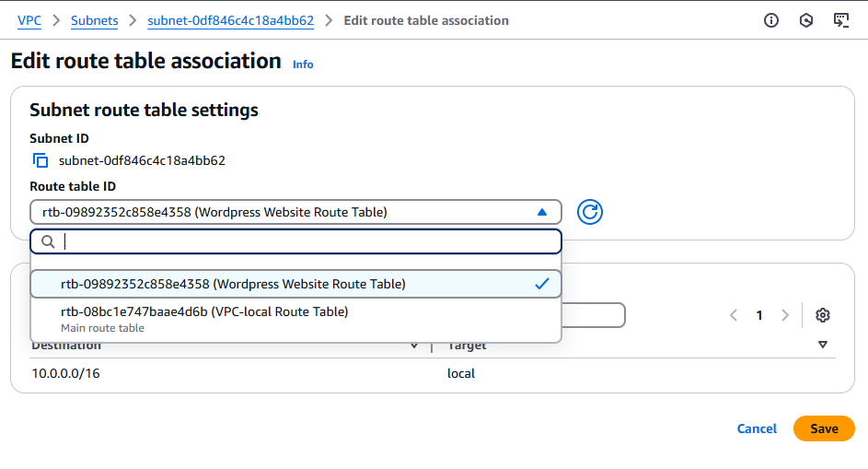Click the copy icon beside the subnet ID
The width and height of the screenshot is (868, 469).
pos(41,160)
